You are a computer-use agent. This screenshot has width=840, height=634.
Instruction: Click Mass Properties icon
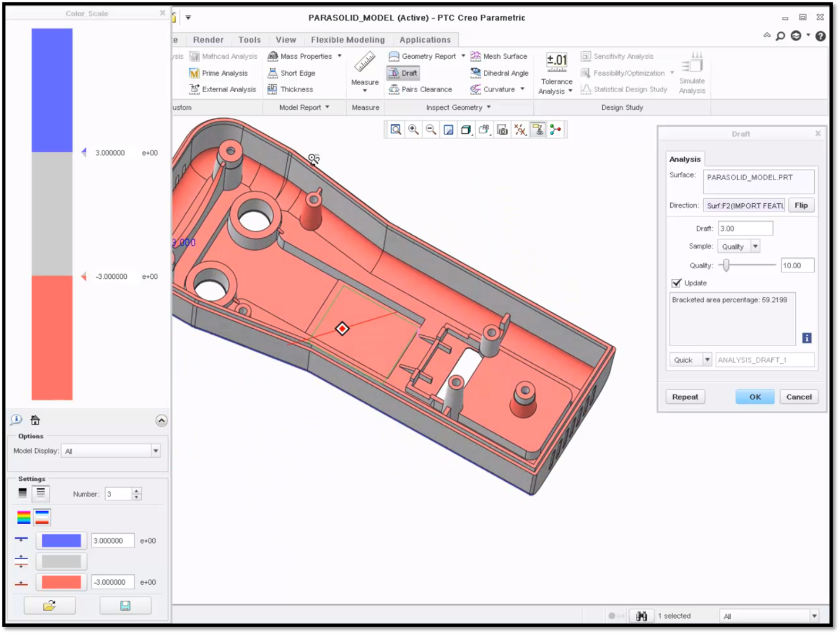click(273, 56)
